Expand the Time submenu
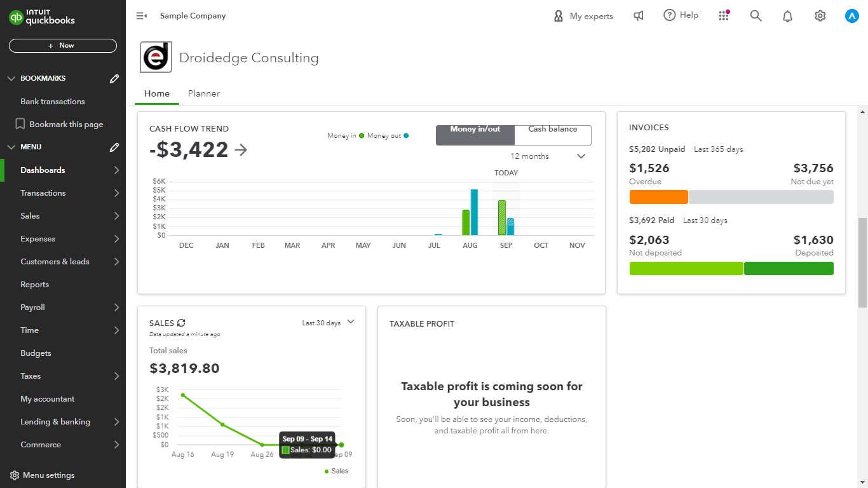Image resolution: width=868 pixels, height=488 pixels. [116, 330]
